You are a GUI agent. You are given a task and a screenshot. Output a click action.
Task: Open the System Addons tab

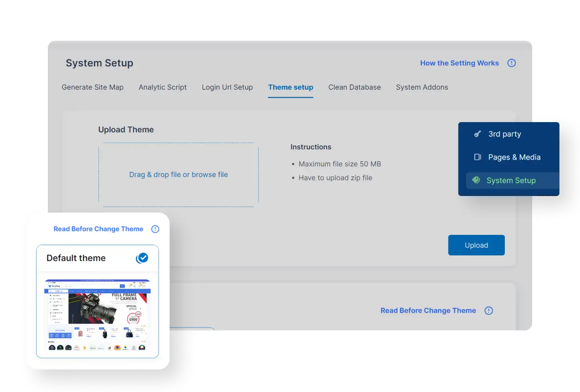pos(422,87)
